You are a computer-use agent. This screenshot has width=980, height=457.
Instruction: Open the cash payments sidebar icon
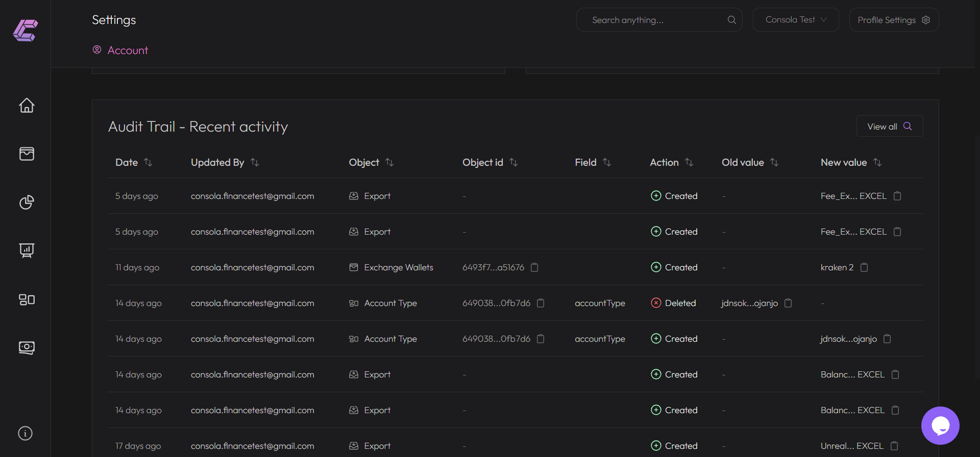tap(27, 348)
